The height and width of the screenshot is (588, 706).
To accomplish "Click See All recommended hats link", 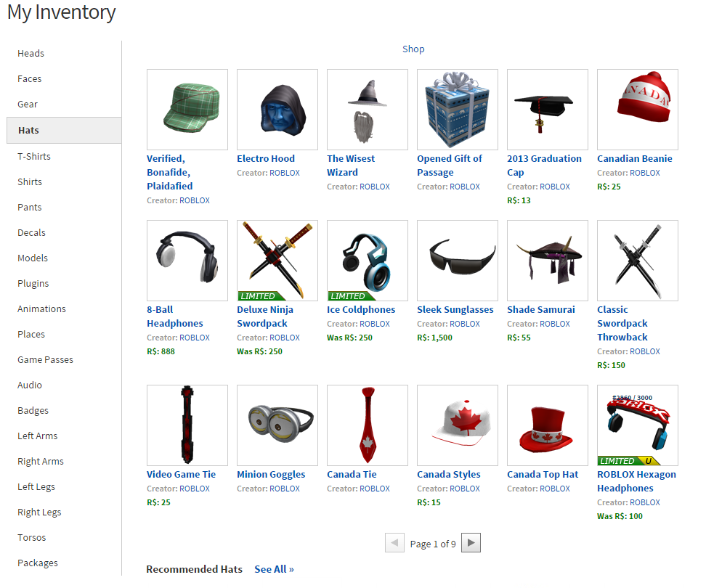I will [275, 569].
